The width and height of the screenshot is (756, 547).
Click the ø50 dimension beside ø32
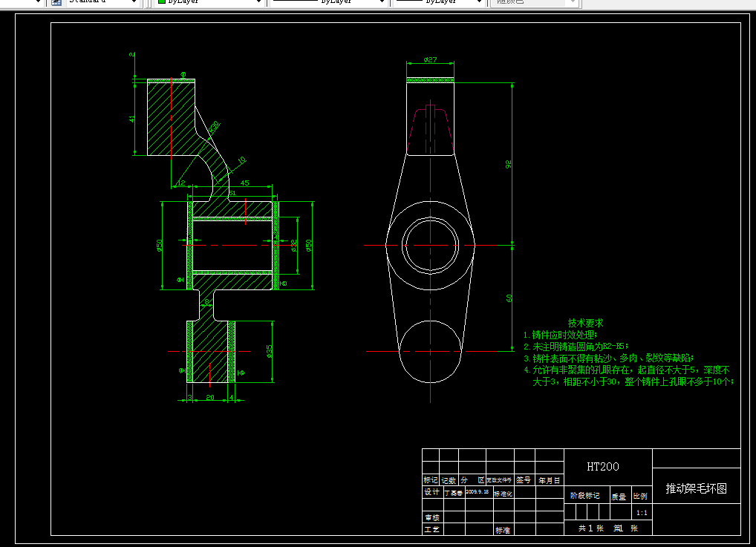point(309,246)
